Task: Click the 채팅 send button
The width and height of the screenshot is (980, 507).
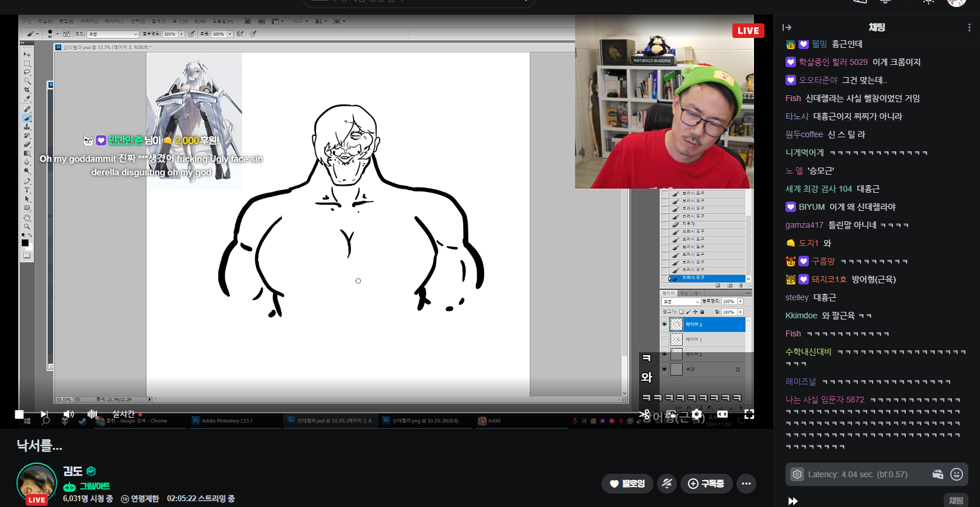Action: (x=956, y=501)
